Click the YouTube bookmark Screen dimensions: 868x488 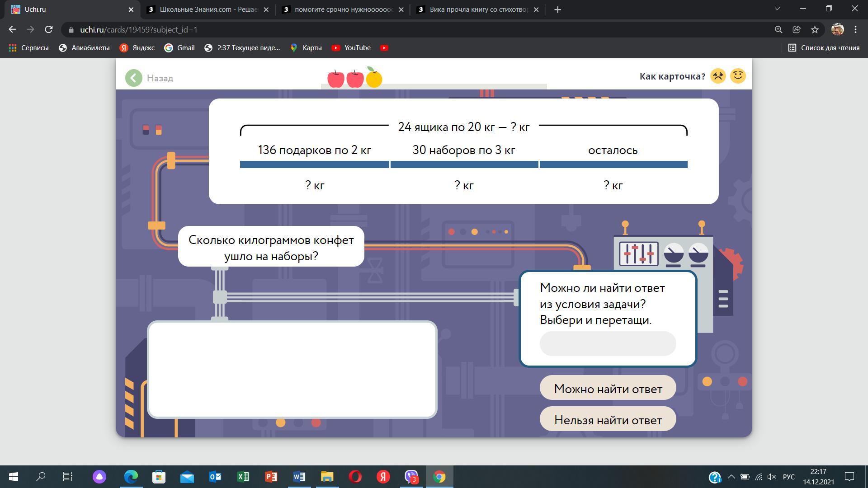(x=351, y=48)
